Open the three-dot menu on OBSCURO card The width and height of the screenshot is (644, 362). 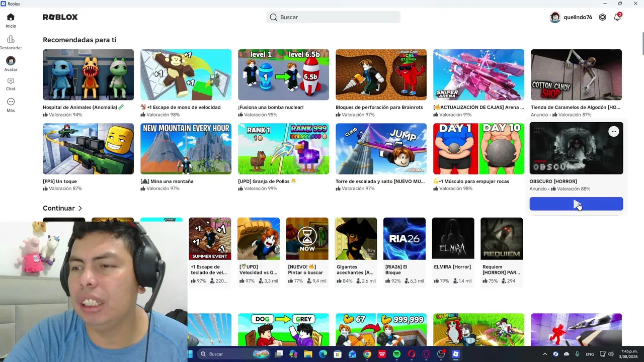pyautogui.click(x=613, y=132)
